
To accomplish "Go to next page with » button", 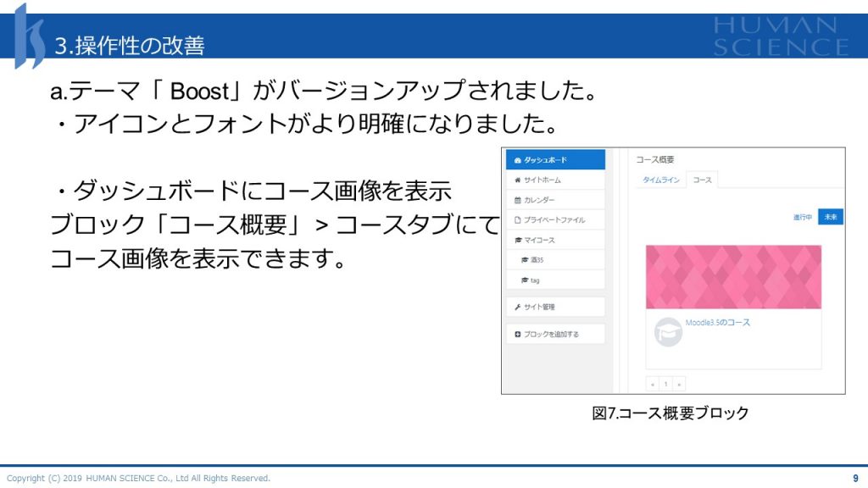I will (x=679, y=384).
